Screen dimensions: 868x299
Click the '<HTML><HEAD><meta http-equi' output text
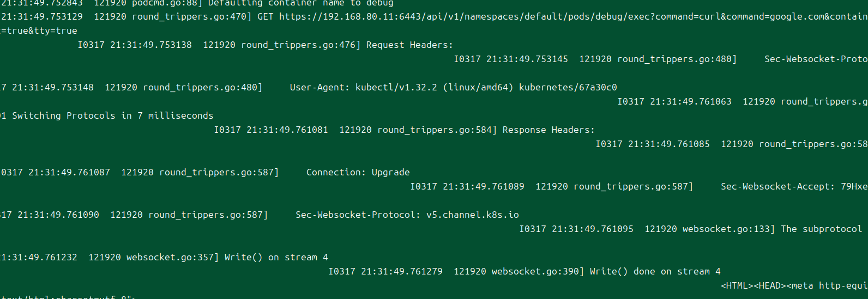coord(794,286)
